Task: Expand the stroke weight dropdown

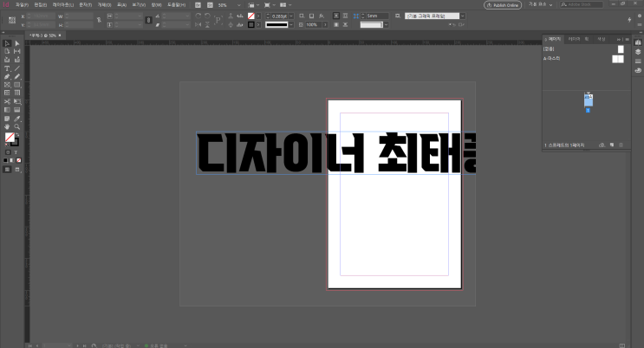Action: click(291, 16)
